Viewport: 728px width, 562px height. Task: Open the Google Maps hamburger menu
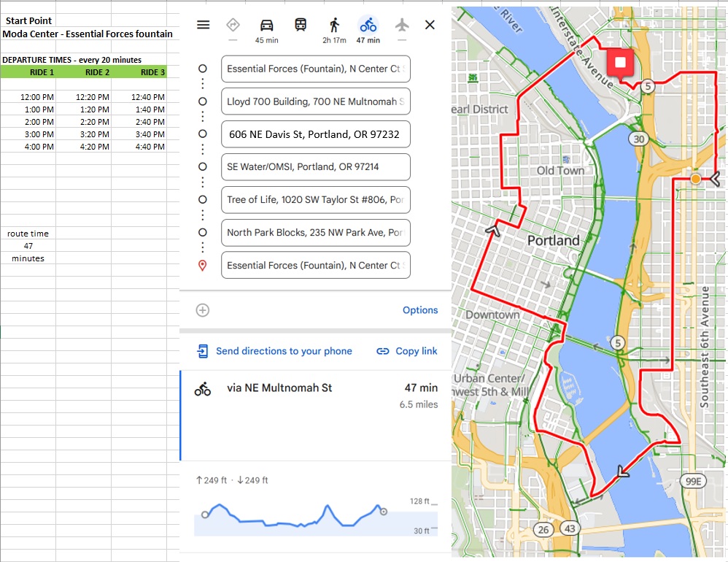coord(204,25)
